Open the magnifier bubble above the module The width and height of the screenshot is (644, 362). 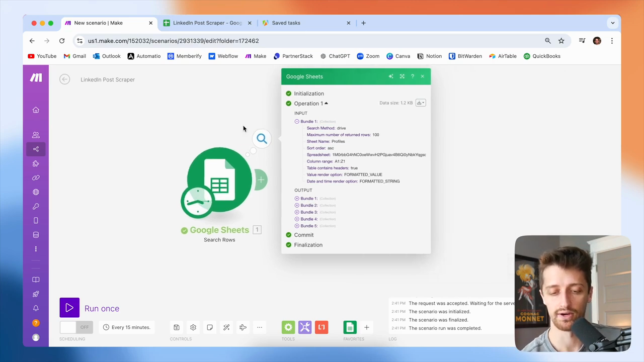click(x=262, y=139)
